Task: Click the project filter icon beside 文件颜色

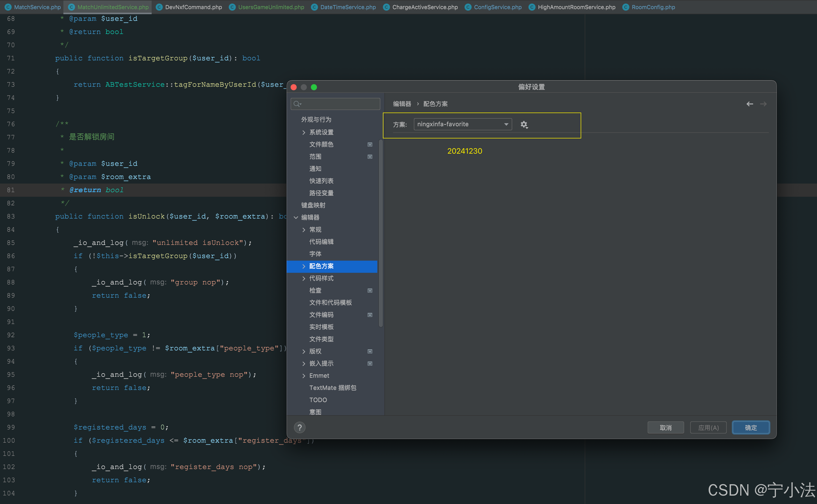Action: 370,145
